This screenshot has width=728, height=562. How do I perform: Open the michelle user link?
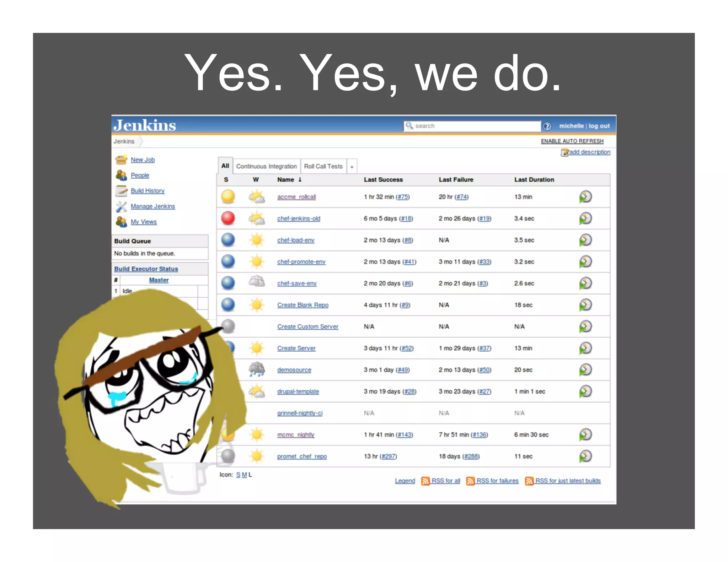click(x=571, y=126)
